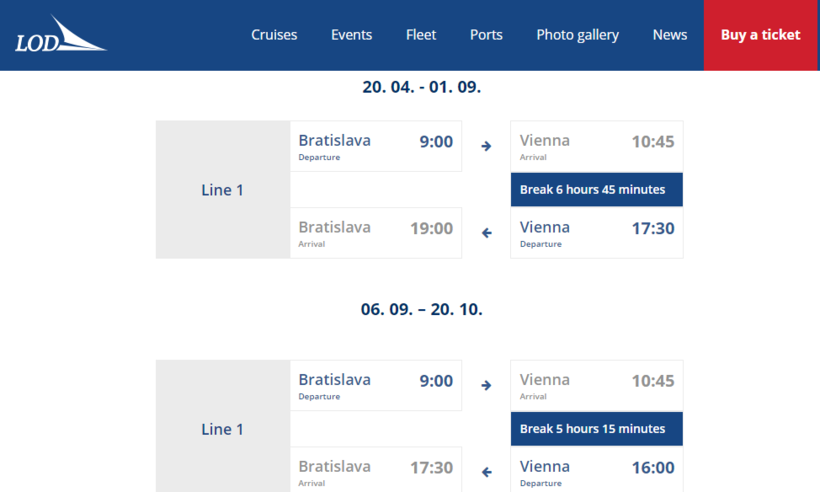Screen dimensions: 820x492
Task: Navigate to Ports
Action: click(486, 35)
